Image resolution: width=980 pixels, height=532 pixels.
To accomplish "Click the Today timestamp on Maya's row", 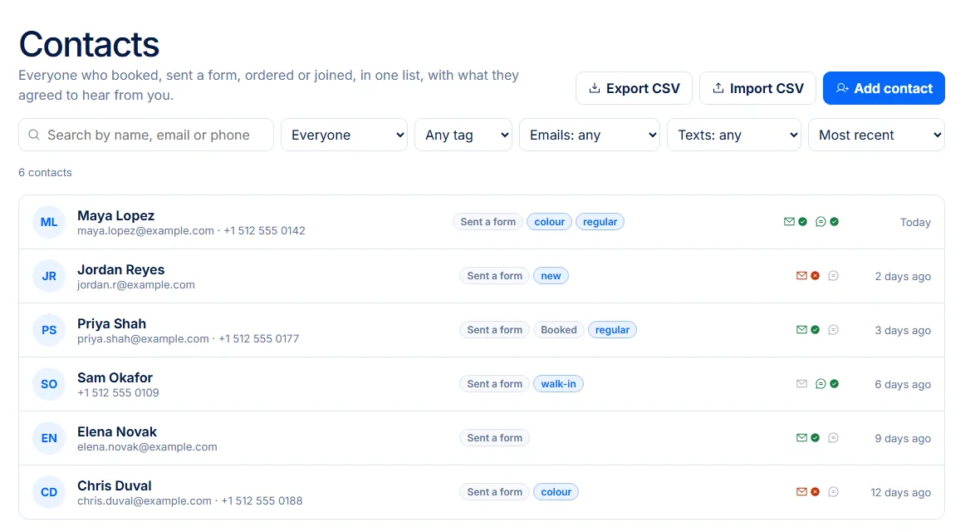I will pyautogui.click(x=915, y=222).
